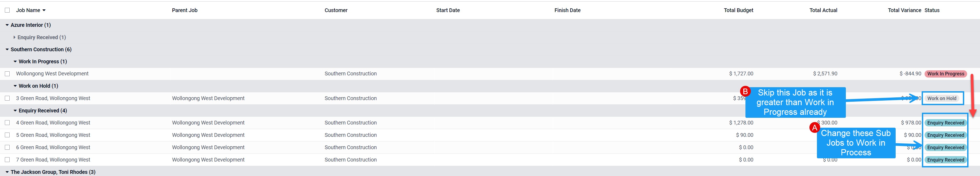Collapse the Work on Hold (1) subgroup
Screen dimensions: 980x176
pos(15,86)
